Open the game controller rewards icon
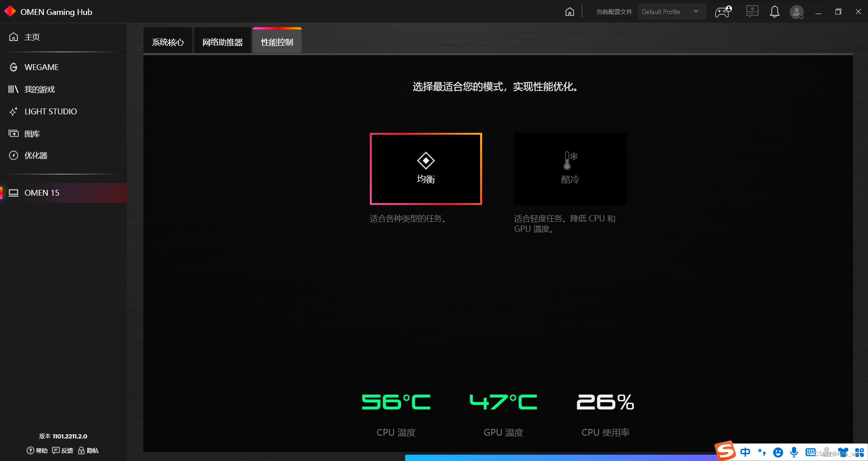The height and width of the screenshot is (461, 868). click(723, 12)
